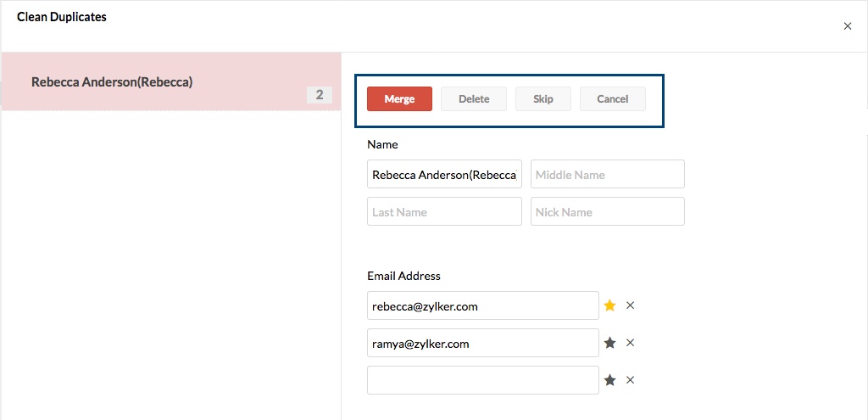Click the star next to empty email field
The width and height of the screenshot is (868, 420).
click(609, 380)
